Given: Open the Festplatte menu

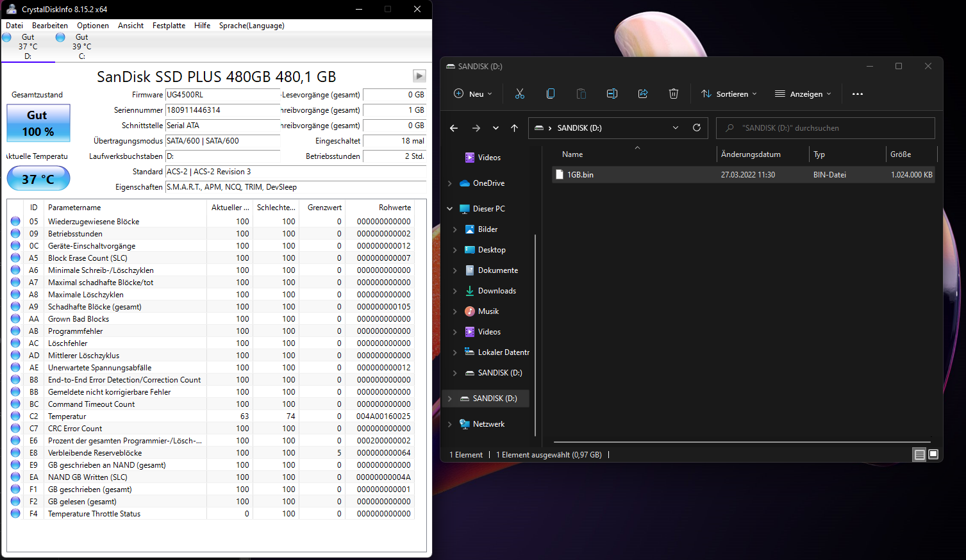Looking at the screenshot, I should tap(169, 26).
